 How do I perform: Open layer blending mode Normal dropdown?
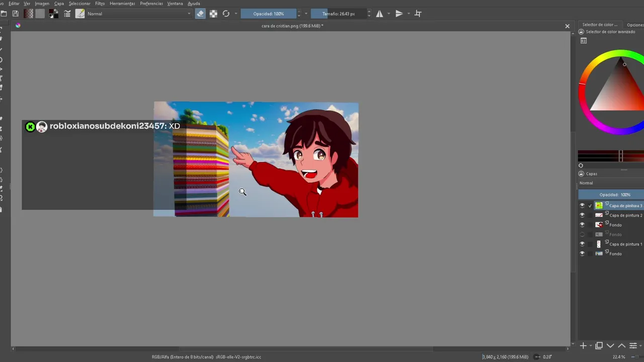(611, 183)
